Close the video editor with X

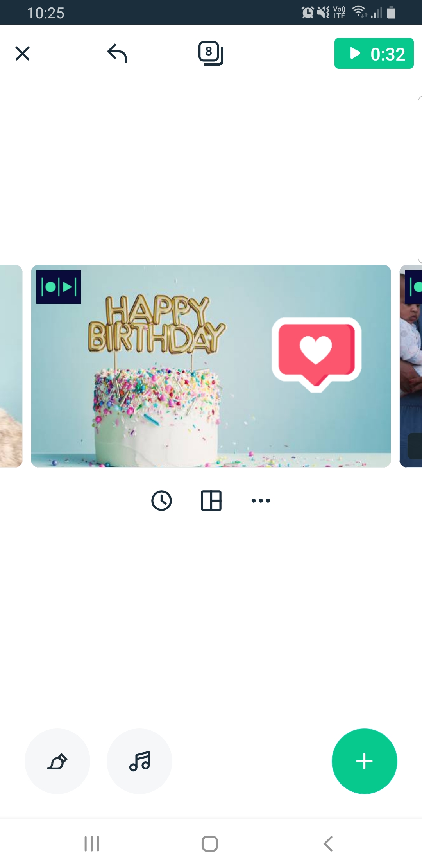point(22,54)
